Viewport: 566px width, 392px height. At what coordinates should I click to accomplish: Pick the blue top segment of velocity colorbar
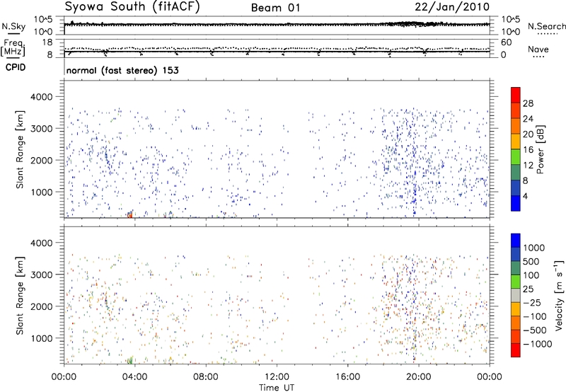516,241
